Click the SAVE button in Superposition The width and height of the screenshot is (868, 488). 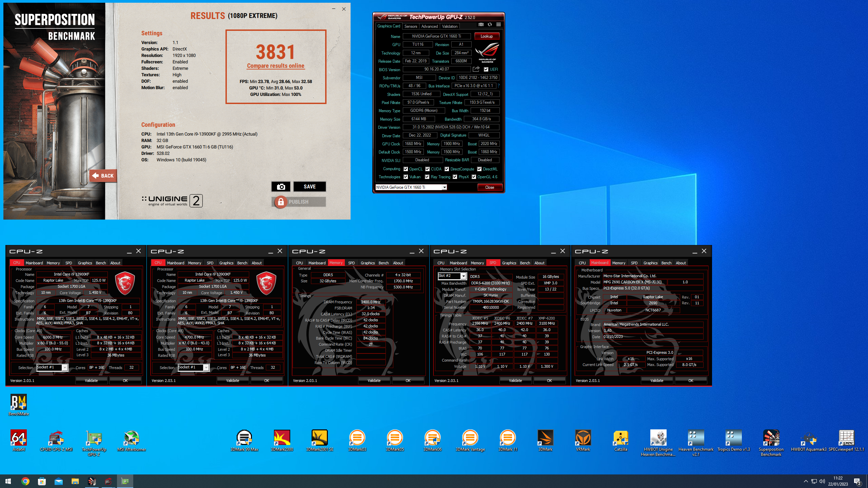tap(310, 187)
